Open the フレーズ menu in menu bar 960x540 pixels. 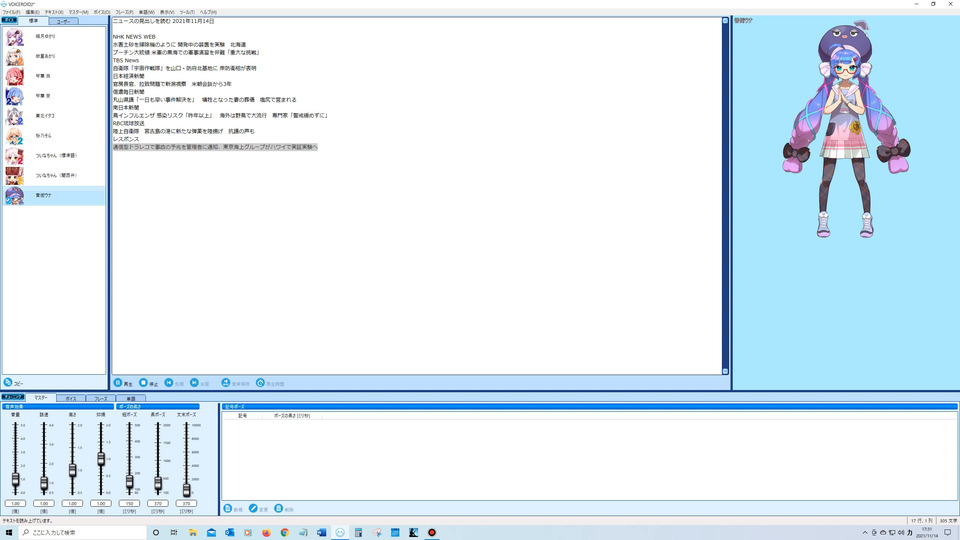pyautogui.click(x=124, y=12)
